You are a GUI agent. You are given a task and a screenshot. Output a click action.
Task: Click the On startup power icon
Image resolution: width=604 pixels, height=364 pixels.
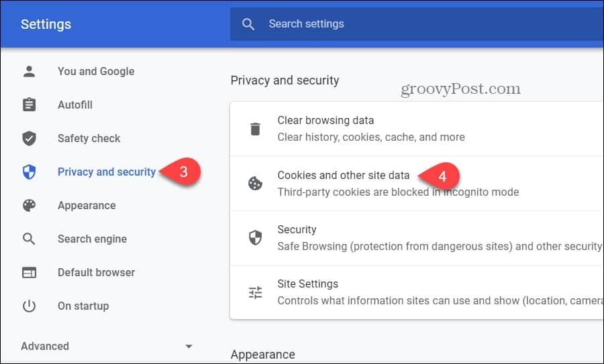29,306
